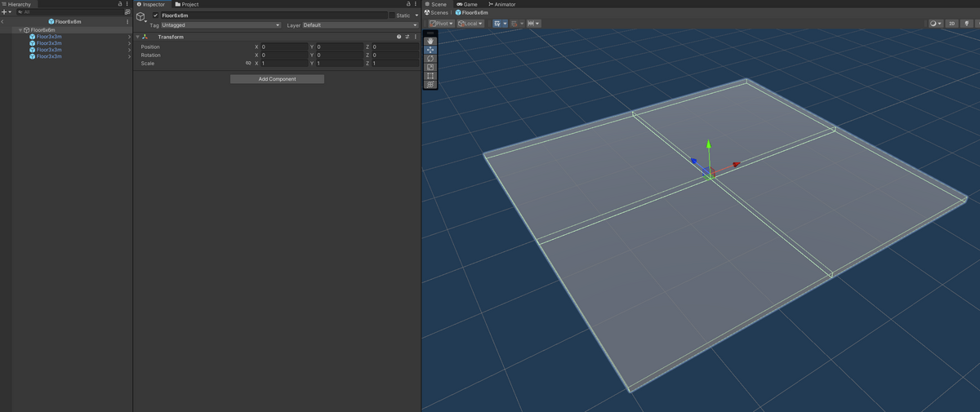Open the first Floor3x3m prefab chevron

(x=129, y=37)
